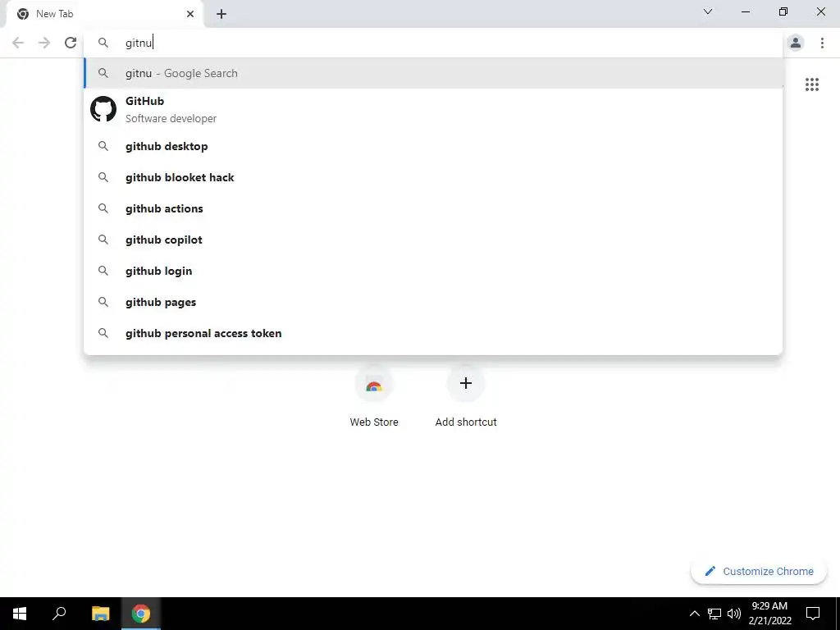Screen dimensions: 840x630
Task: Open the Google apps grid icon
Action: [811, 84]
